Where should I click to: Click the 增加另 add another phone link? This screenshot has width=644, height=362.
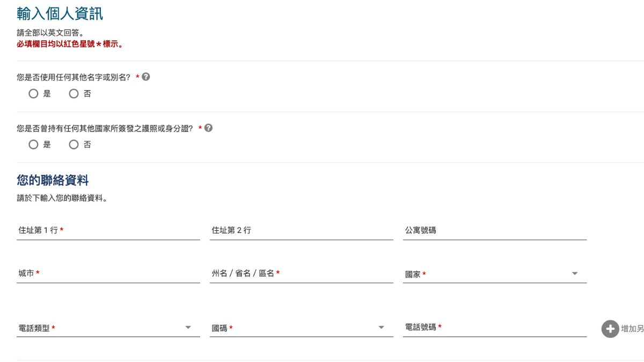coord(632,329)
